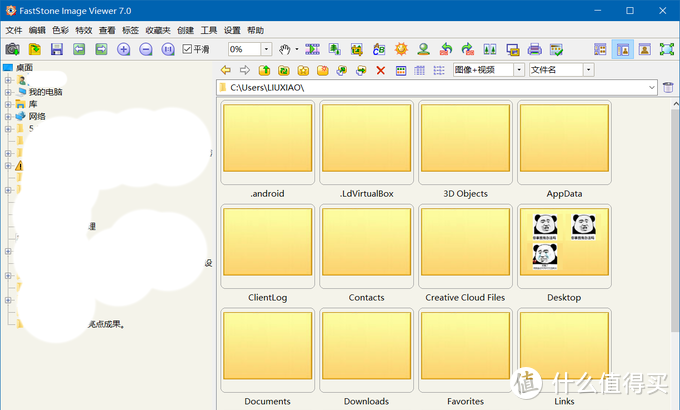Click the camera acquire-image icon
Screen dimensions: 680x410
pos(12,49)
